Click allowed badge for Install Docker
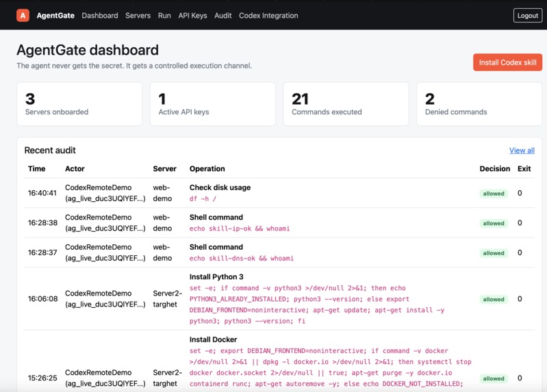 tap(494, 378)
